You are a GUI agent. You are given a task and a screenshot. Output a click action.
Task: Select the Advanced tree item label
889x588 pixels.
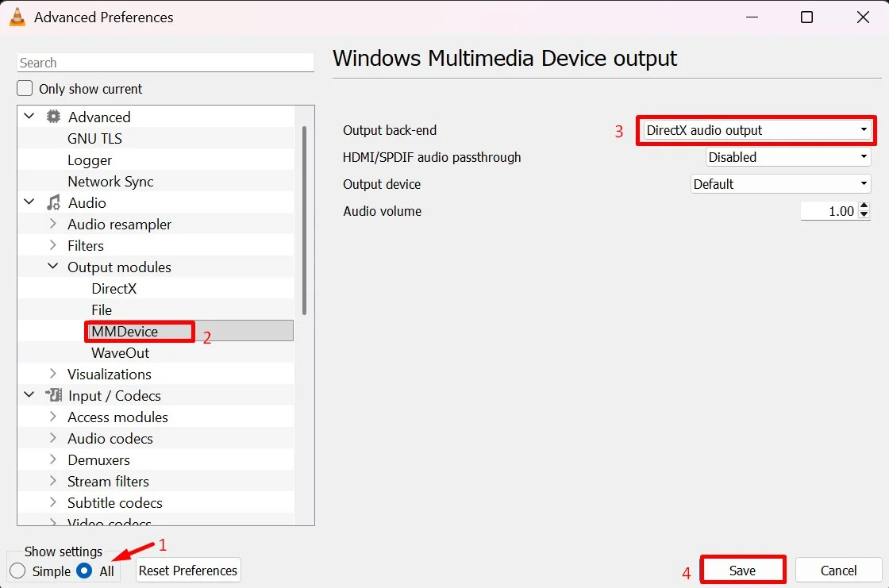click(x=99, y=117)
